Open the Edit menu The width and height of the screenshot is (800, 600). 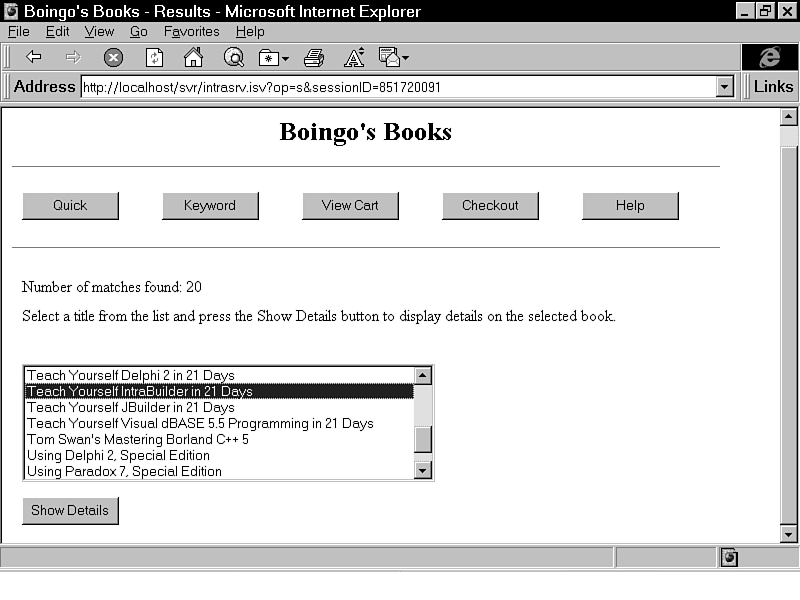[x=57, y=32]
